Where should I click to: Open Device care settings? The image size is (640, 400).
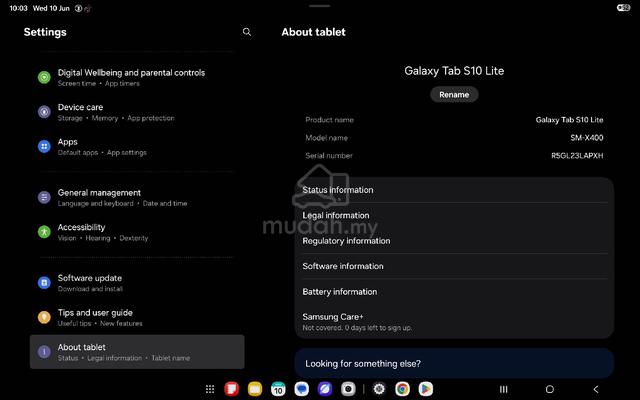(x=137, y=112)
